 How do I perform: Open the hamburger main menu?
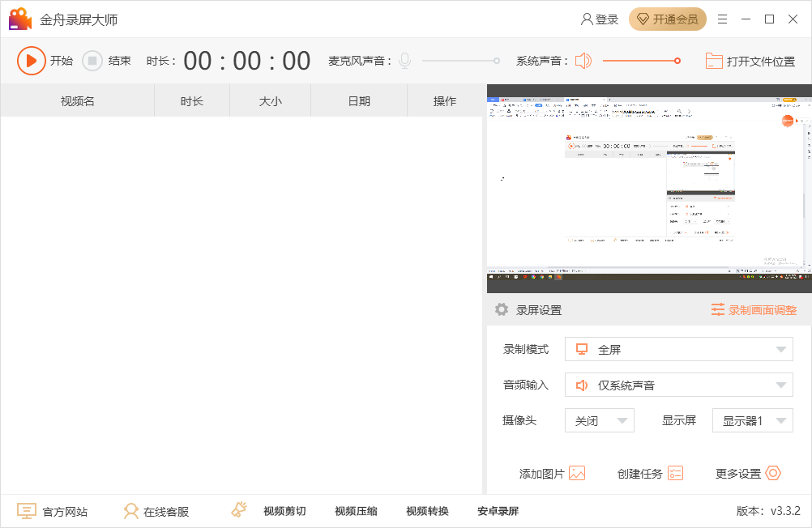pos(722,19)
